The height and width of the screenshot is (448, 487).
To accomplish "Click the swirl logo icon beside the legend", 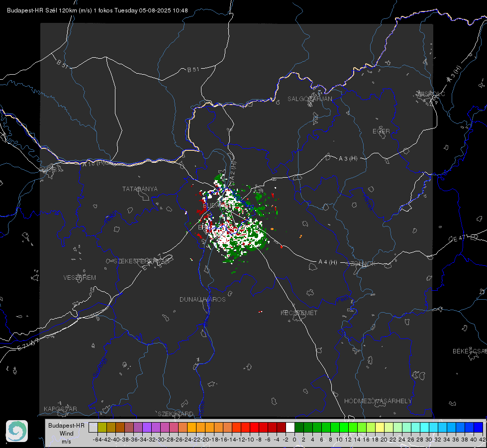I will (x=17, y=431).
